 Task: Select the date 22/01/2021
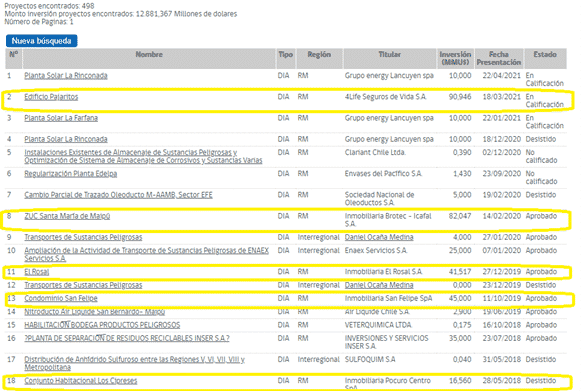click(501, 118)
